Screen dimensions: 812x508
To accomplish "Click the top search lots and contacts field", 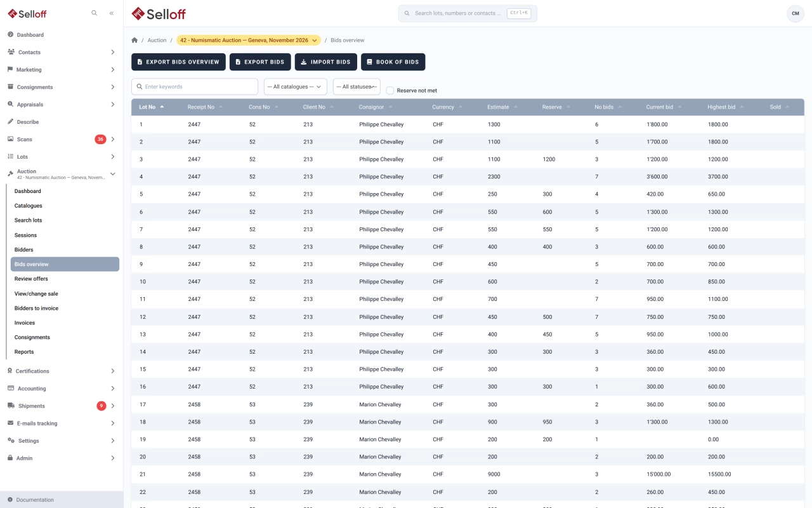I will (x=468, y=13).
